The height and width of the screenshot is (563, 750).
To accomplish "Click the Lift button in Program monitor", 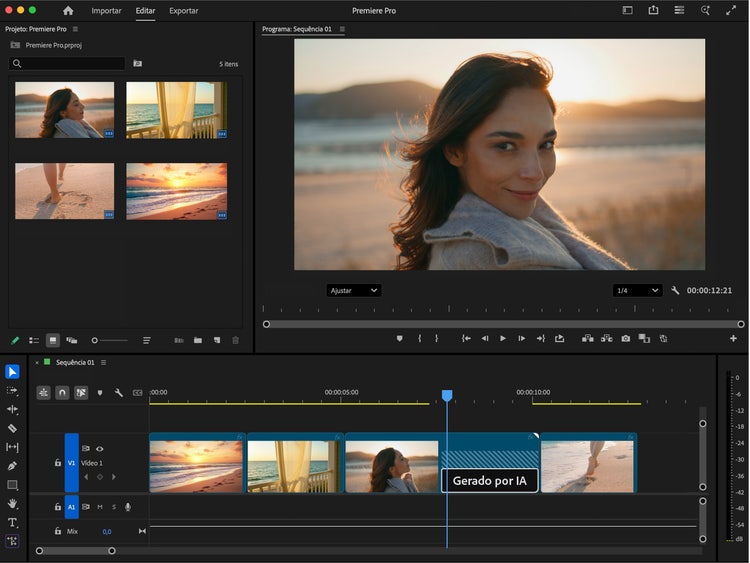I will [x=588, y=339].
